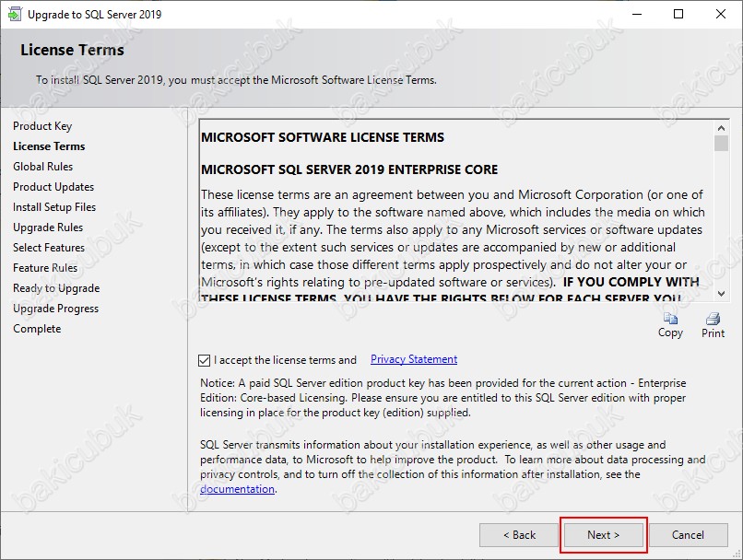Select the Product Key step

(42, 126)
